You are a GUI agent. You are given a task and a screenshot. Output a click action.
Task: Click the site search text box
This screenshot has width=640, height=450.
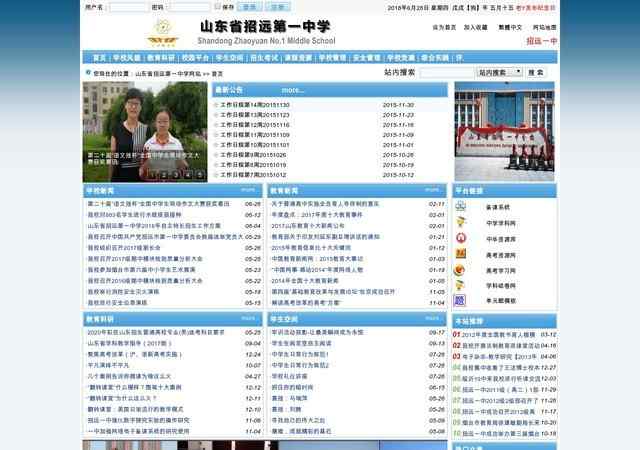tap(446, 73)
